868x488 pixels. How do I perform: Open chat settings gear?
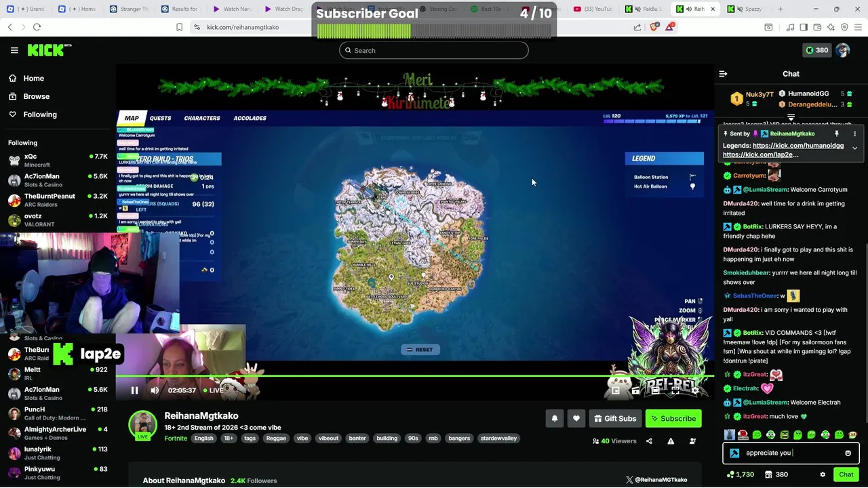pos(823,475)
